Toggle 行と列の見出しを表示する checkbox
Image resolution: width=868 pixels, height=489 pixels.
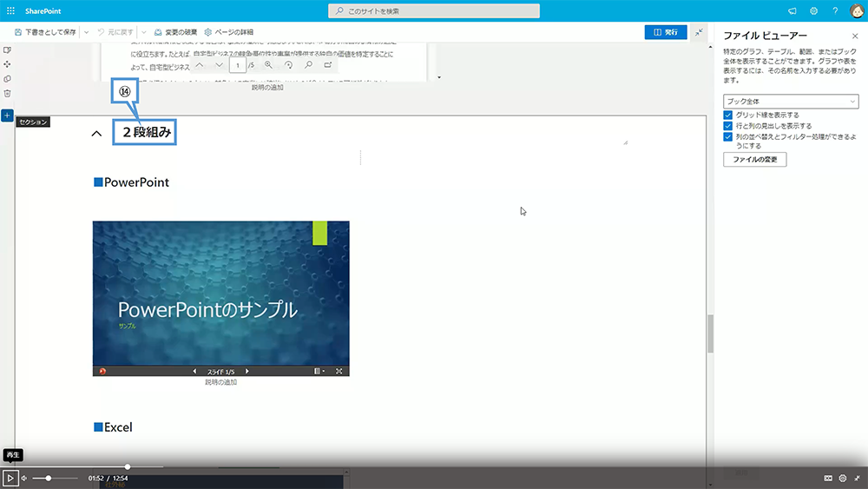(x=728, y=126)
